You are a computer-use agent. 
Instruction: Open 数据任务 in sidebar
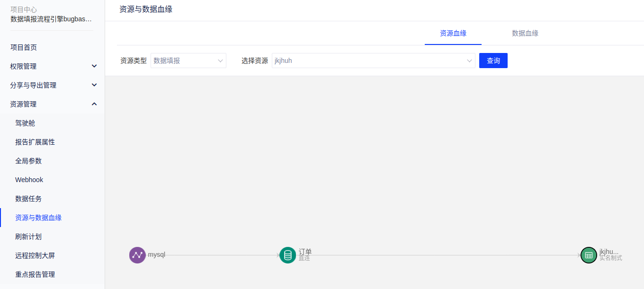click(28, 199)
